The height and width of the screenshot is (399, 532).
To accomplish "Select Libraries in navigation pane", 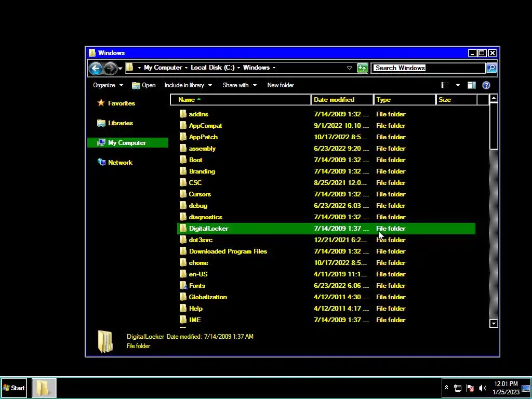I will pos(115,123).
